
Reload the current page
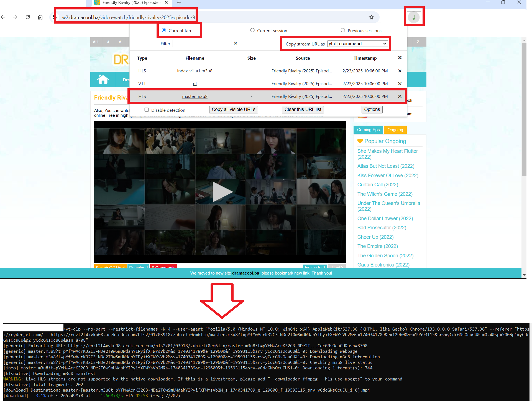pos(28,17)
